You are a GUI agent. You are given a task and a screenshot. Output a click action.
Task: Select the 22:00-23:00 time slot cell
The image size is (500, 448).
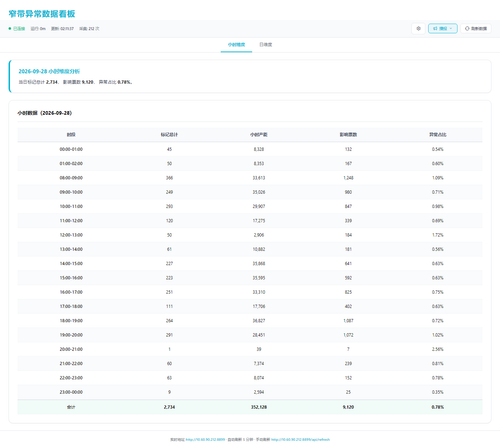point(71,378)
